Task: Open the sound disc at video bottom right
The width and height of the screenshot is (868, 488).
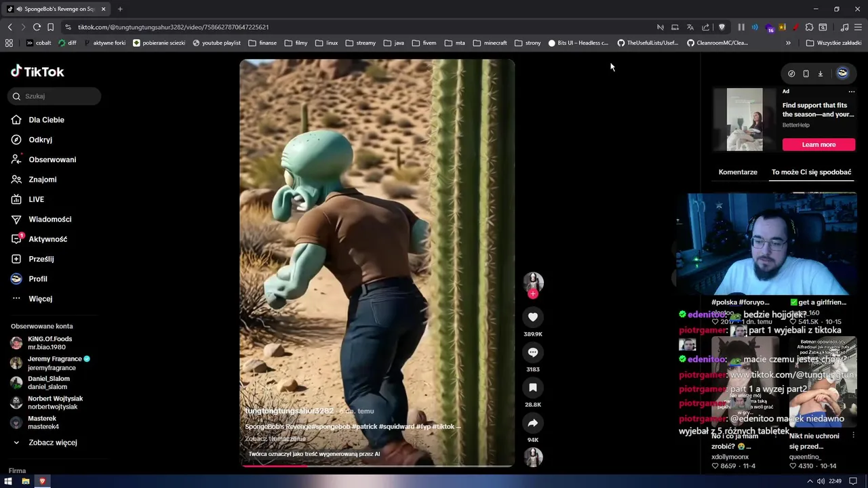Action: (533, 457)
